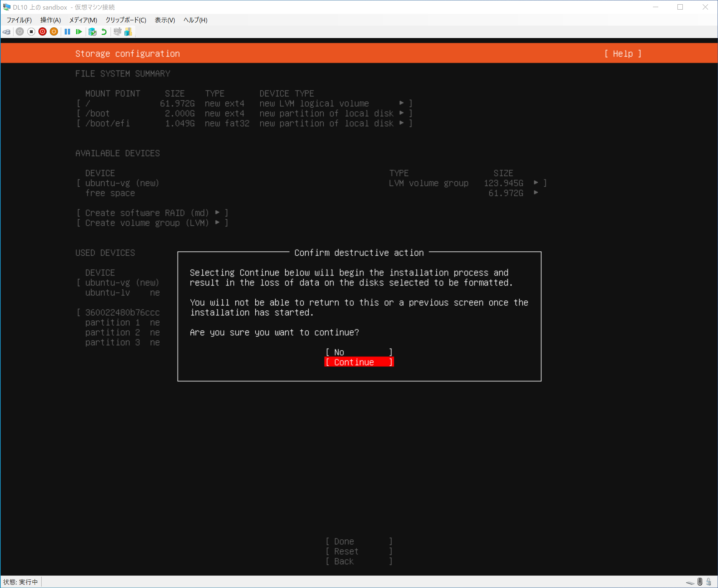Open the メディア(M) menu
Image resolution: width=718 pixels, height=588 pixels.
pyautogui.click(x=83, y=20)
